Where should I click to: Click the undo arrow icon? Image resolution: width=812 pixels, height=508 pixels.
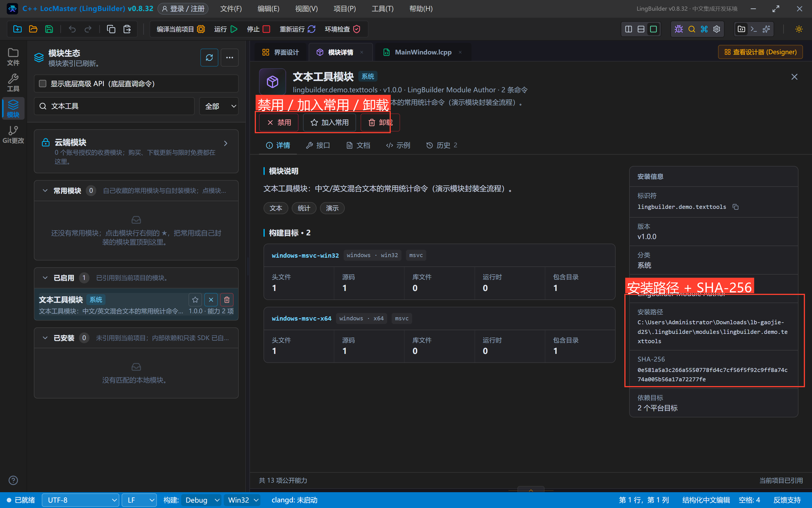72,29
